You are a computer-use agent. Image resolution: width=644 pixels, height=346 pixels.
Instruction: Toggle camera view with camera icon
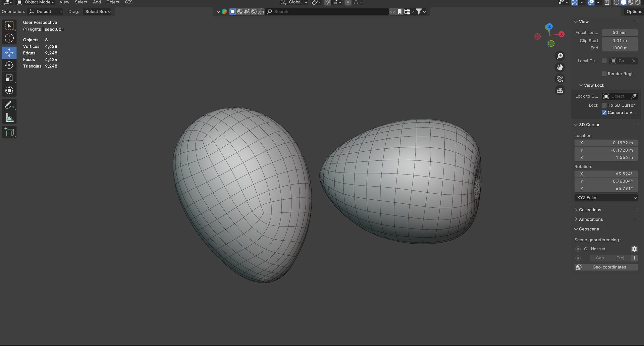[560, 79]
